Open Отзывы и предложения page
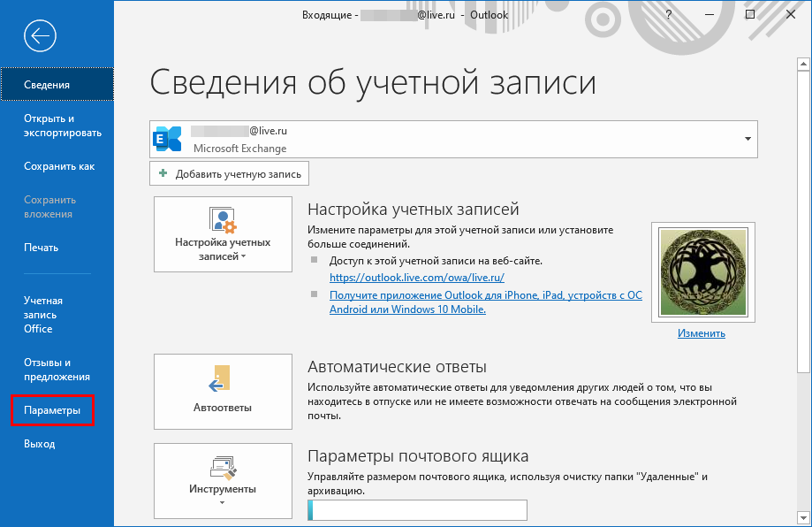The width and height of the screenshot is (812, 527). (x=57, y=370)
